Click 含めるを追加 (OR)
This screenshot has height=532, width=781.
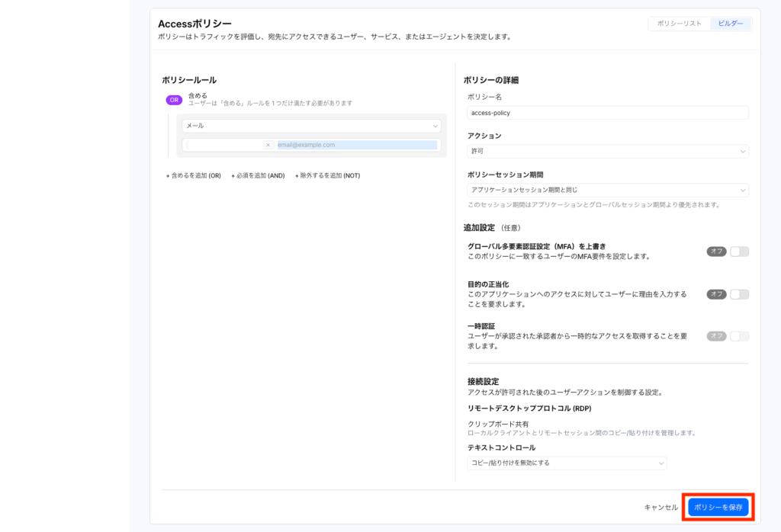[193, 175]
